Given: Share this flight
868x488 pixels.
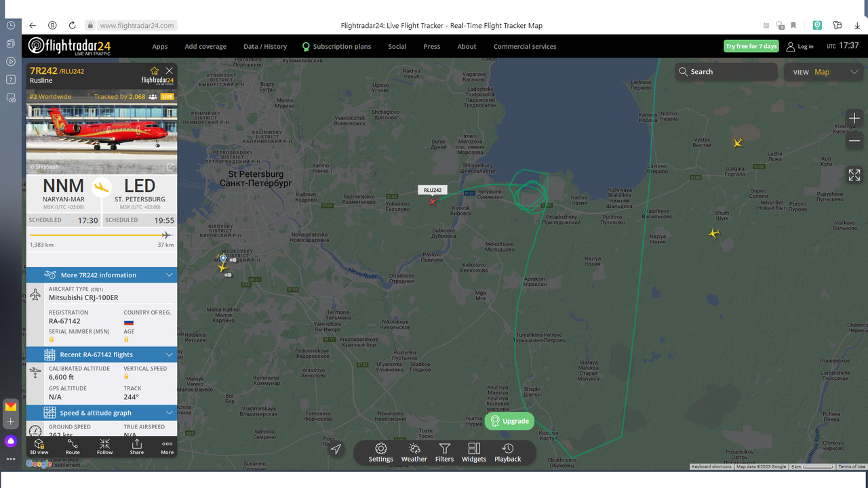Looking at the screenshot, I should pos(137,447).
